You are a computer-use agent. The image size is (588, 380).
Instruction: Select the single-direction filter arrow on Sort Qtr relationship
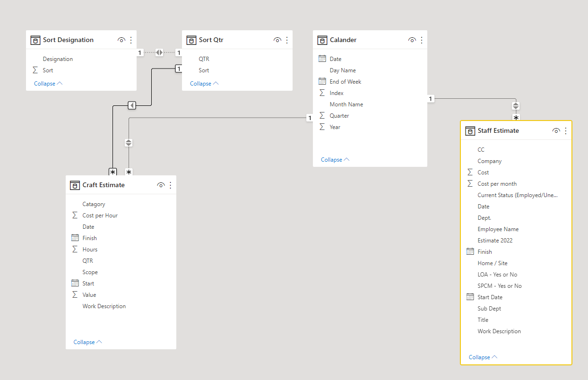coord(132,105)
